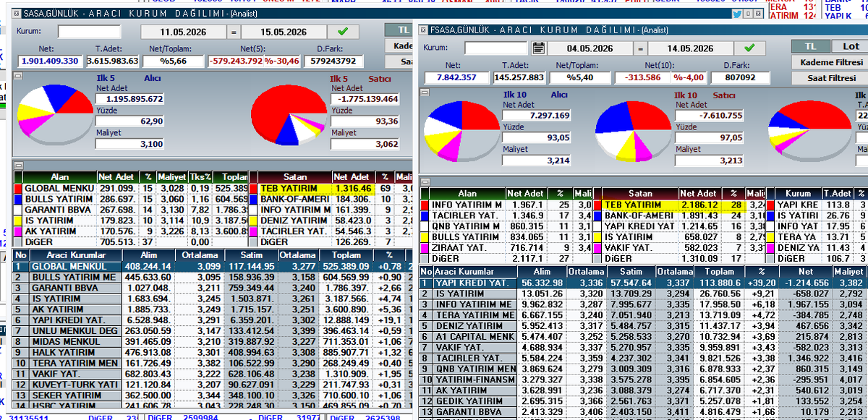The height and width of the screenshot is (420, 868).
Task: Collapse the Alan/Satan table panel in SASA window
Action: 17,166
